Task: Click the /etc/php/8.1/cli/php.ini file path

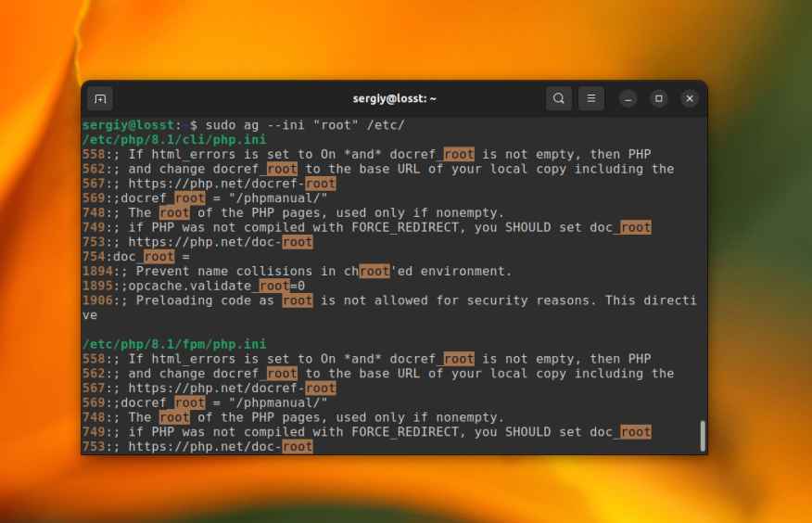Action: 173,139
